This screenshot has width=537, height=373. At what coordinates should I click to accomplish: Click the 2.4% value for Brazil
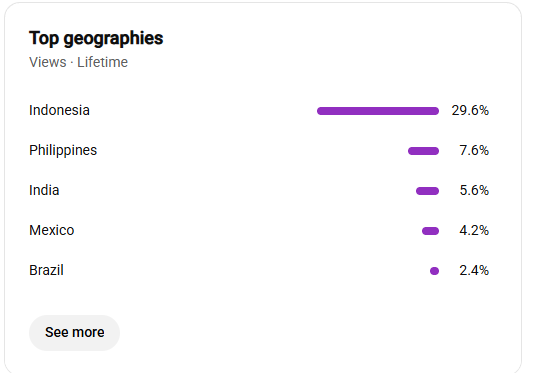click(x=474, y=271)
